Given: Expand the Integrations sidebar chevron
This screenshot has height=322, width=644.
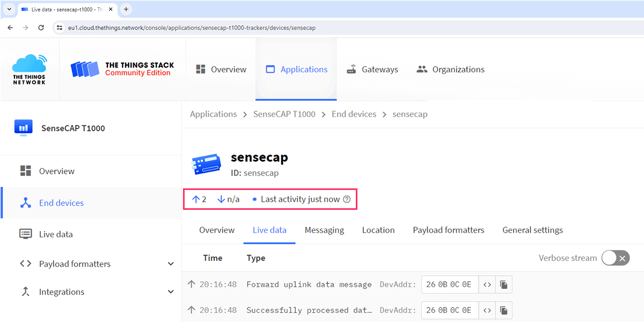Looking at the screenshot, I should coord(171,292).
